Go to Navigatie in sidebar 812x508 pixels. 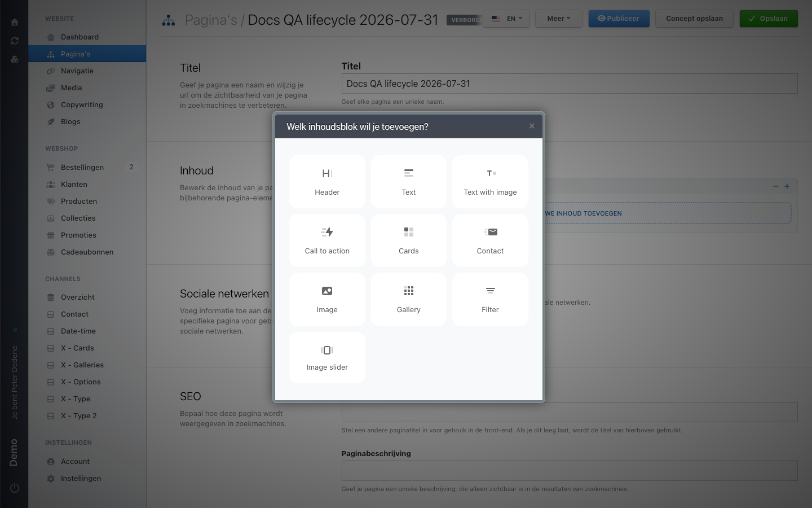point(87,71)
